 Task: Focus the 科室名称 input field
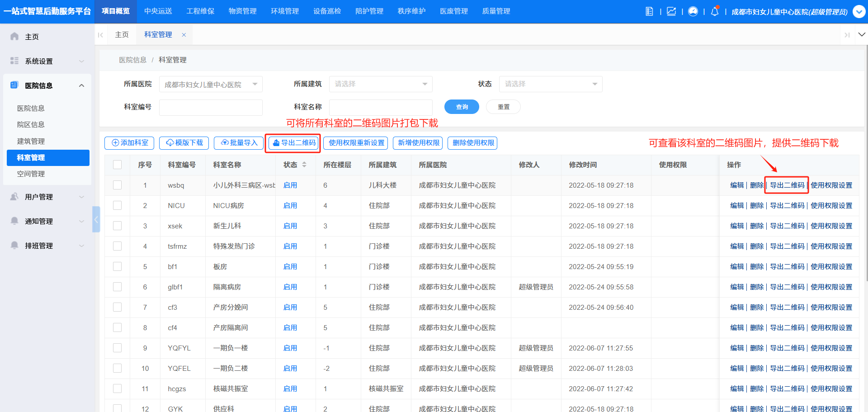click(x=381, y=107)
